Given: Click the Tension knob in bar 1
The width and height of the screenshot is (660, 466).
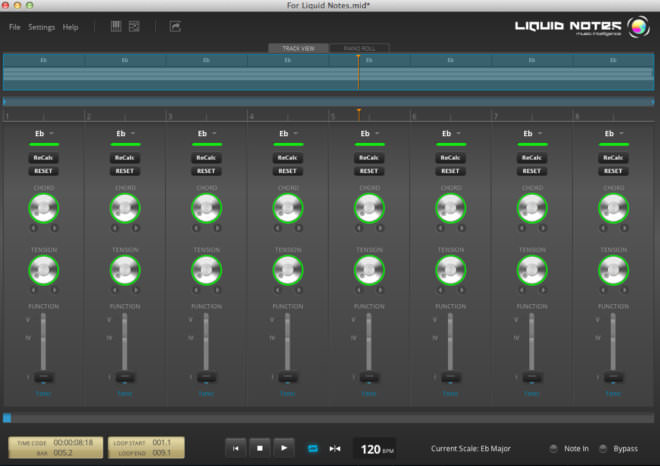Looking at the screenshot, I should (x=43, y=270).
